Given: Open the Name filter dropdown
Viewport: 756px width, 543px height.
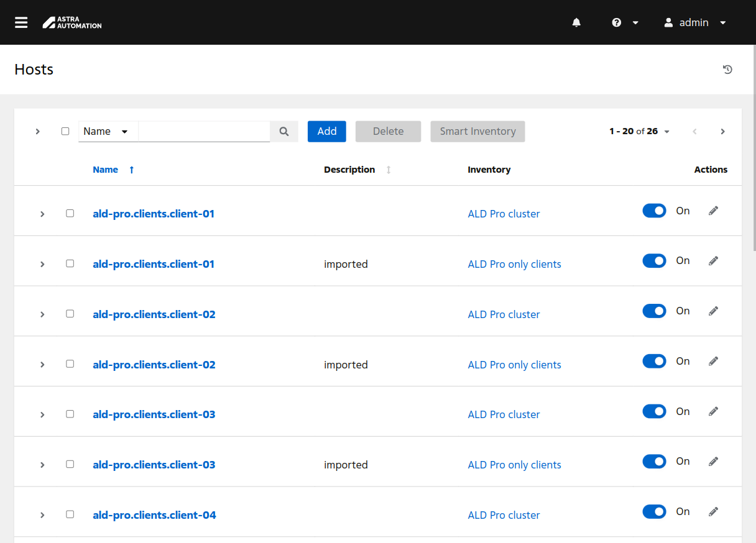Looking at the screenshot, I should click(108, 131).
